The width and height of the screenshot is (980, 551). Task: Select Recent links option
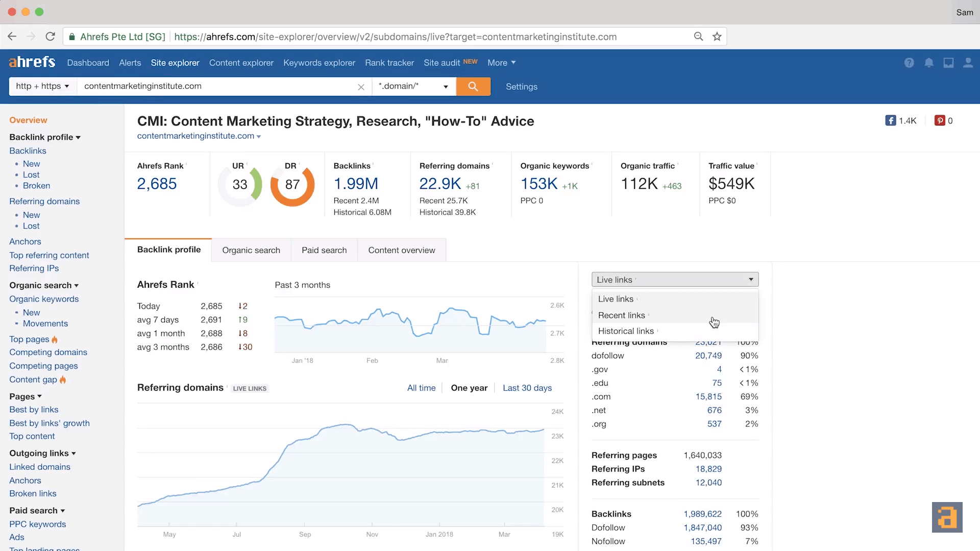click(x=675, y=315)
